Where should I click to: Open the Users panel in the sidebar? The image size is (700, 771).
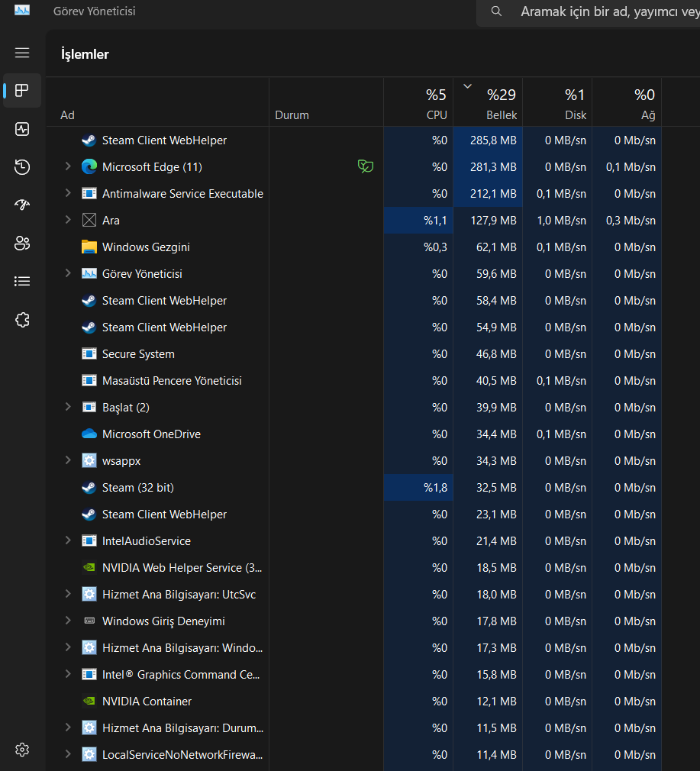tap(22, 243)
